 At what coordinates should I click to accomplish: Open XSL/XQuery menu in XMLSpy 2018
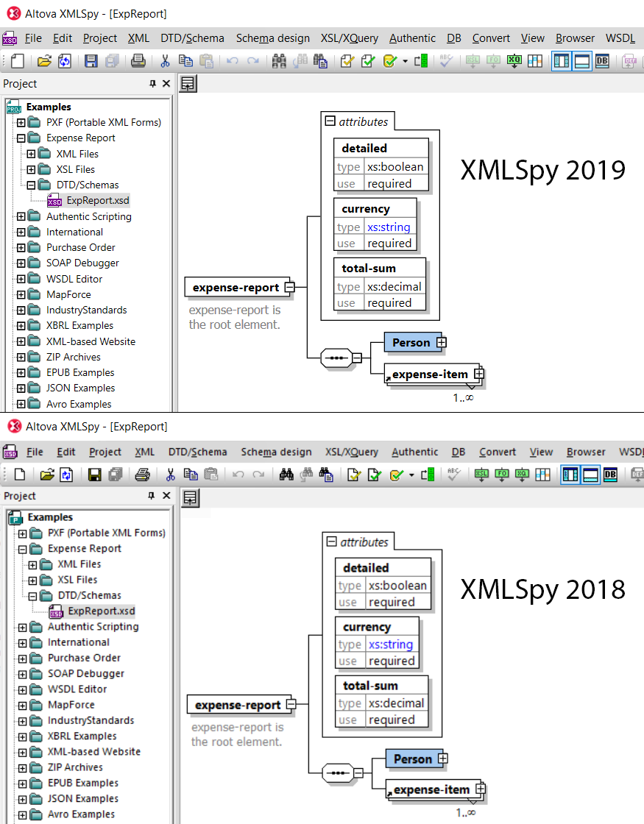(x=352, y=452)
